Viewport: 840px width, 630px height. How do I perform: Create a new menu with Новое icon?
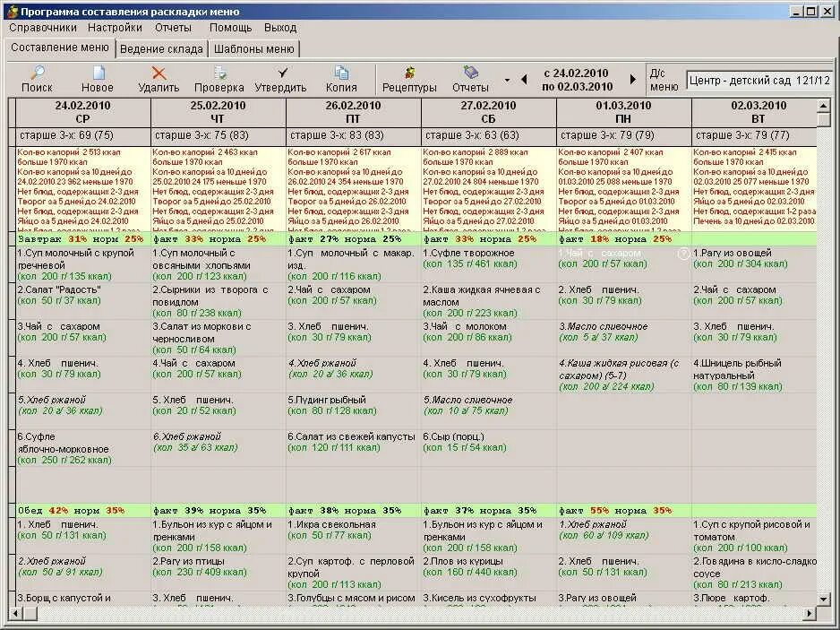[98, 73]
